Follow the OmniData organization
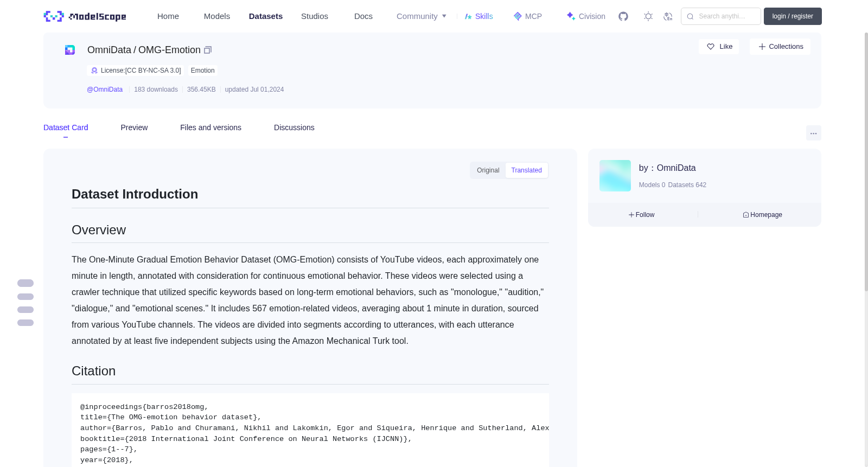The width and height of the screenshot is (868, 467). click(x=642, y=215)
